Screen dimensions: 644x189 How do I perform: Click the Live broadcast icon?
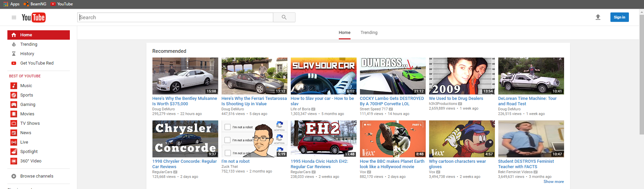pyautogui.click(x=14, y=142)
